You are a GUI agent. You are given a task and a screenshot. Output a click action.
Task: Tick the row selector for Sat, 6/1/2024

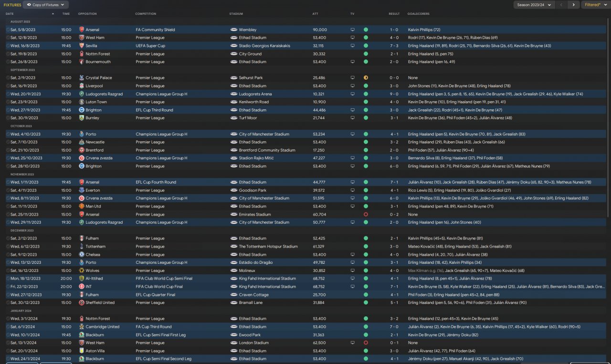(x=8, y=327)
